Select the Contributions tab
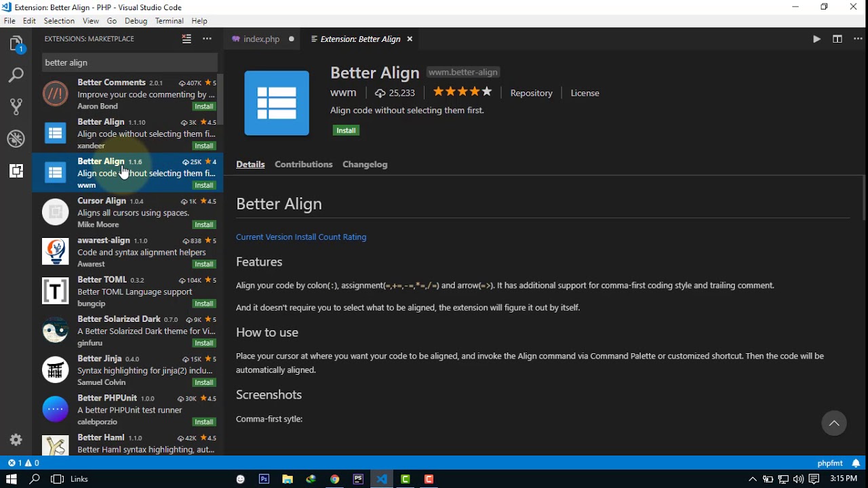Image resolution: width=868 pixels, height=488 pixels. [304, 165]
